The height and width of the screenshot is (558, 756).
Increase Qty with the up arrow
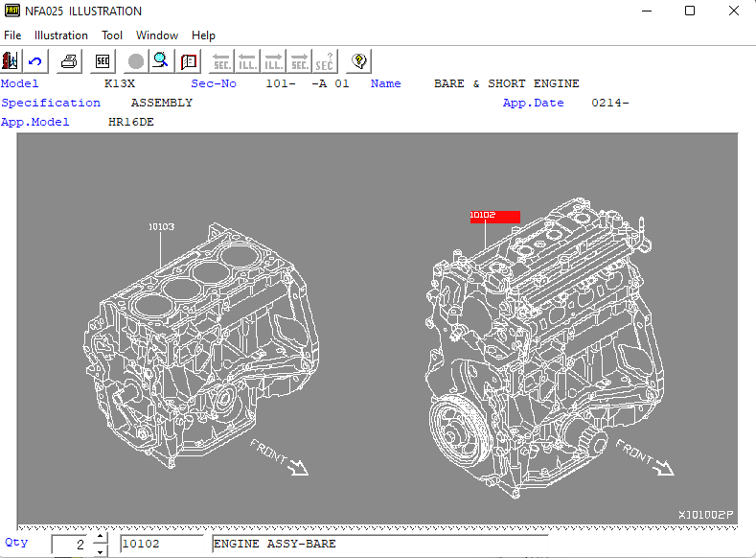(x=101, y=538)
